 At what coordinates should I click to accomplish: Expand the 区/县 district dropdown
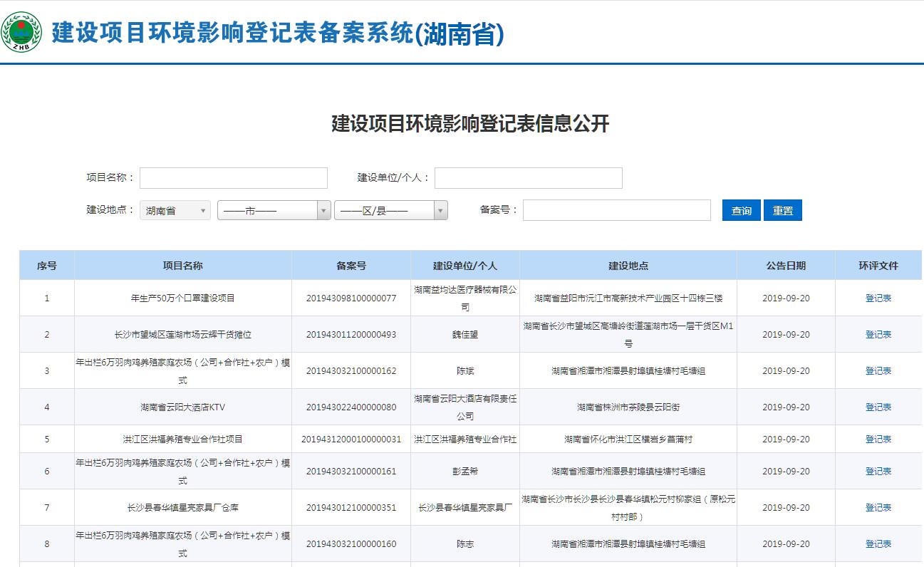coord(390,210)
